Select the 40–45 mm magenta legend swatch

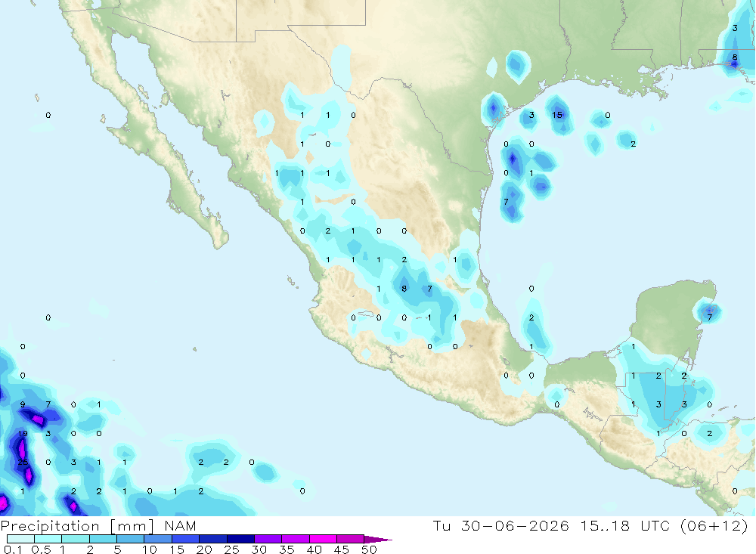[323, 539]
